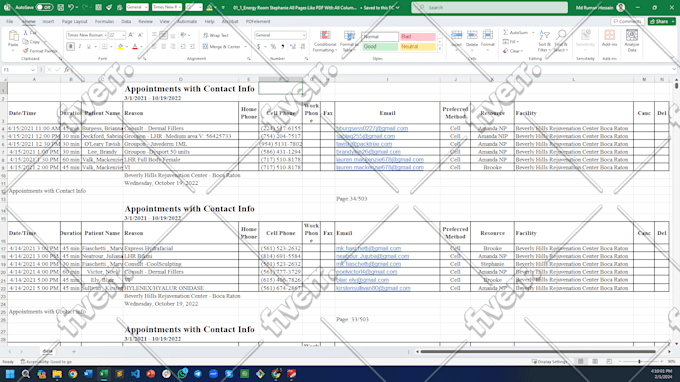Open the font size 22 dropdown
The image size is (680, 382).
[124, 35]
